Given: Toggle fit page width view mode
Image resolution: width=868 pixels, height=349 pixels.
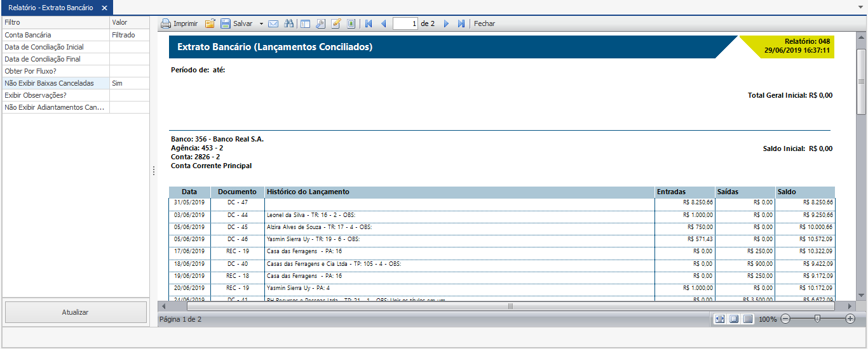Looking at the screenshot, I should pyautogui.click(x=720, y=319).
